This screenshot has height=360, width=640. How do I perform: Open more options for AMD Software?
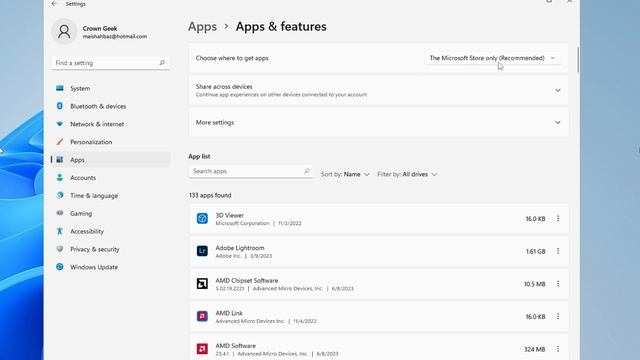(558, 349)
